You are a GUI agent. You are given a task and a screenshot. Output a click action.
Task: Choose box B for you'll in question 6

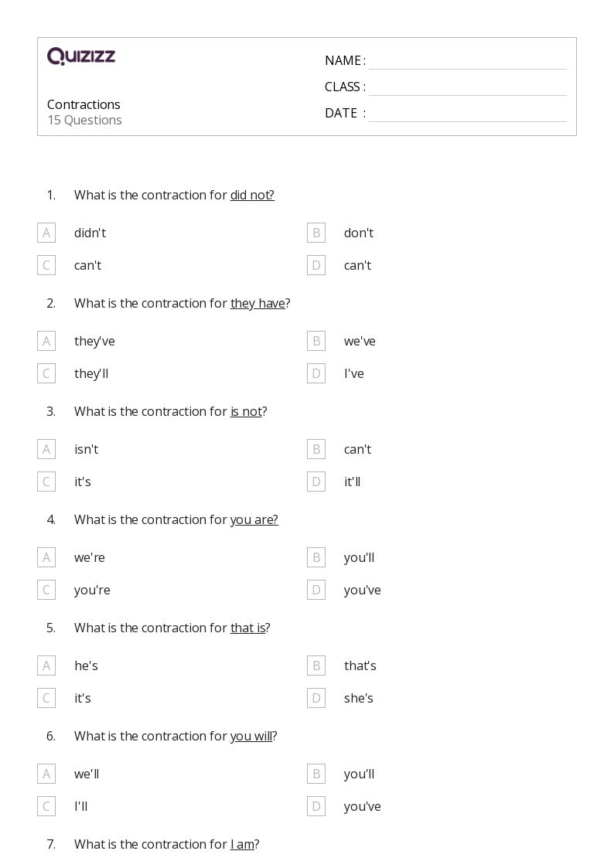tap(316, 774)
